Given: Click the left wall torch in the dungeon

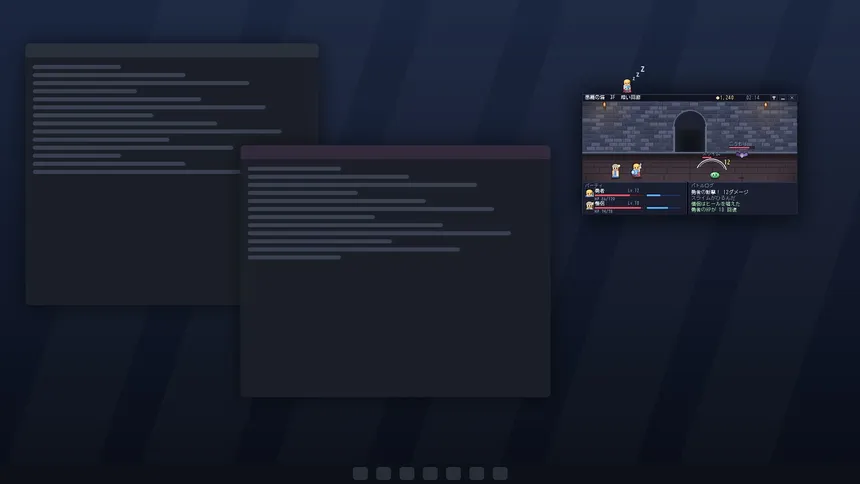Looking at the screenshot, I should pyautogui.click(x=604, y=105).
